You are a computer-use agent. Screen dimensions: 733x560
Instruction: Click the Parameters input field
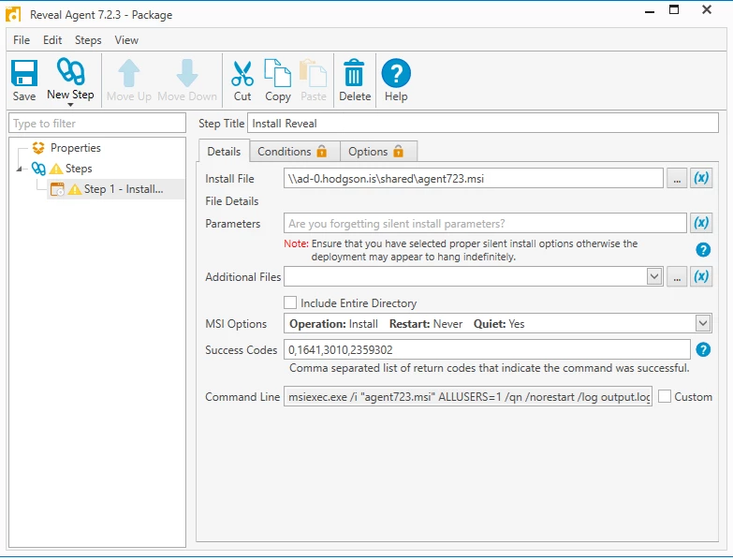[x=485, y=224]
